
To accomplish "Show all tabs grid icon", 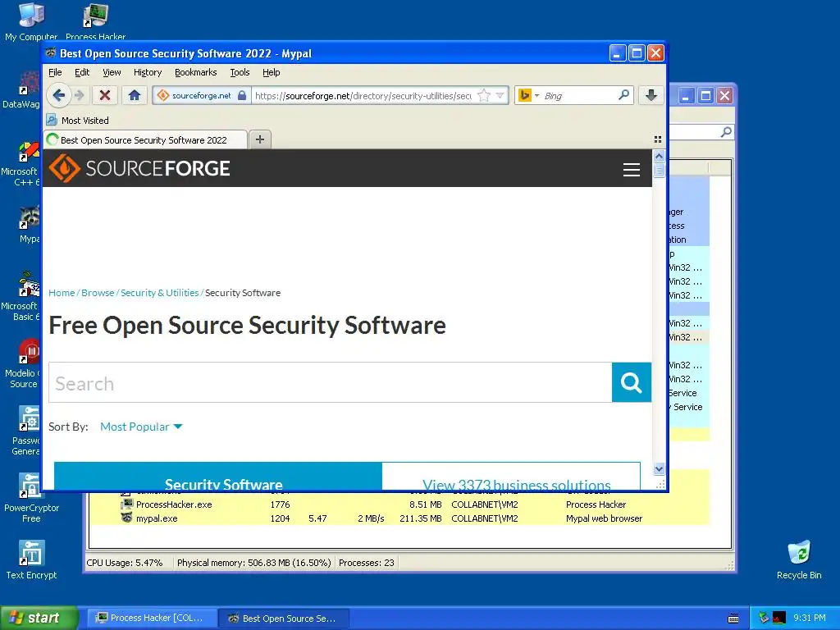I will click(657, 139).
